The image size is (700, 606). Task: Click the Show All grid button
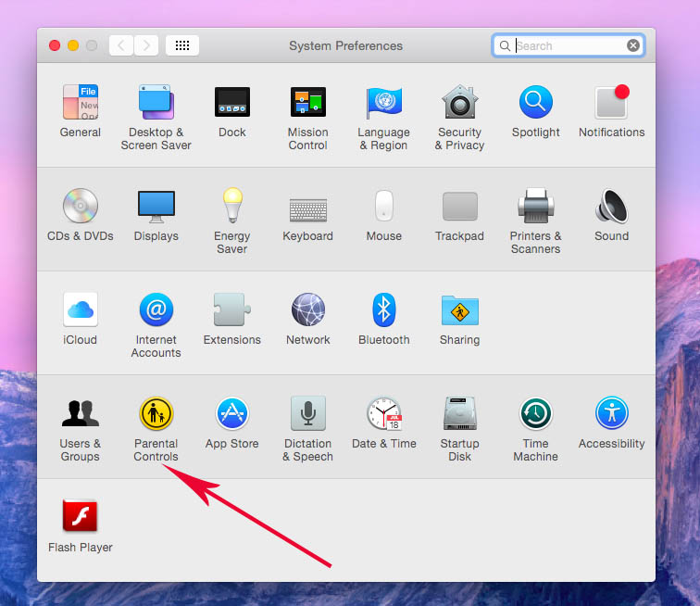[x=182, y=45]
